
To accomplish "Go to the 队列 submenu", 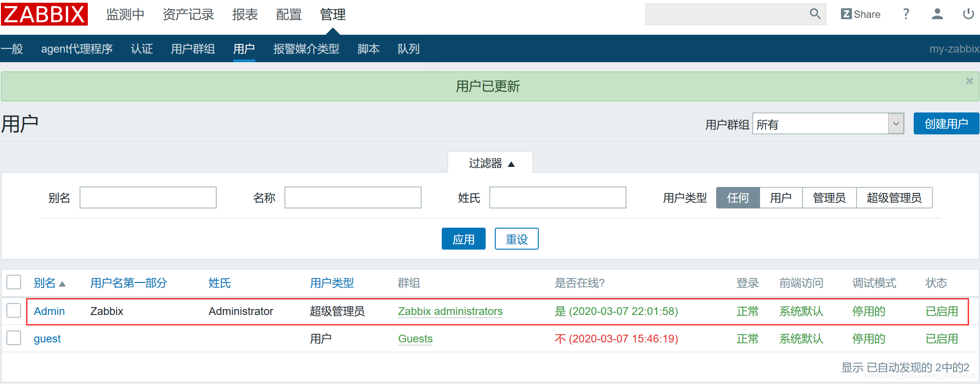I will click(x=409, y=48).
